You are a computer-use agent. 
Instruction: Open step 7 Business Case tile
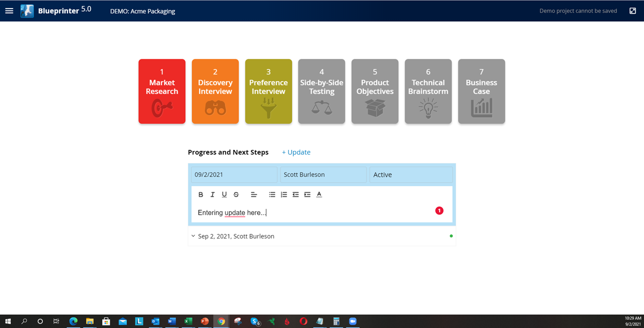pos(481,91)
